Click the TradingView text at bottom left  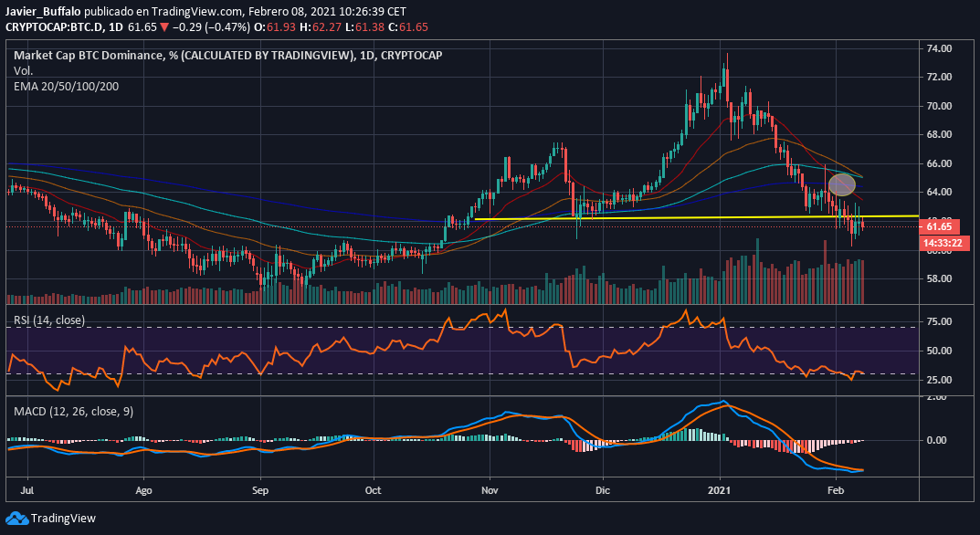62,519
